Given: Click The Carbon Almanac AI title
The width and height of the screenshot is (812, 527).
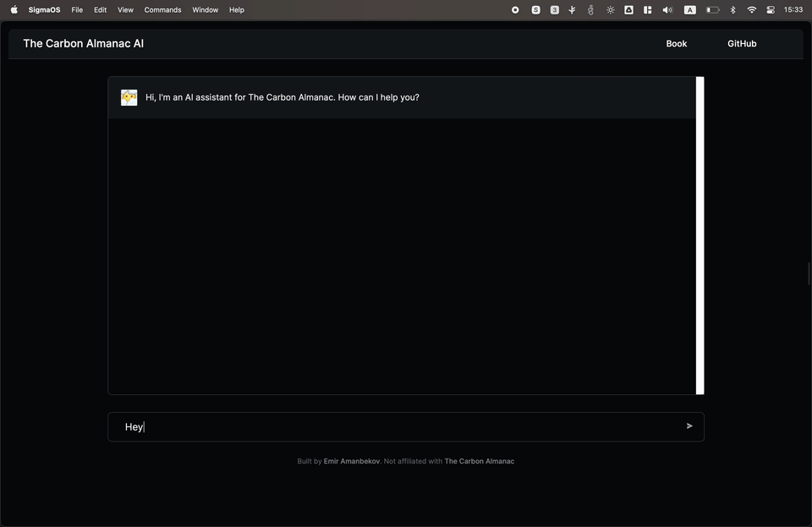Looking at the screenshot, I should 84,43.
